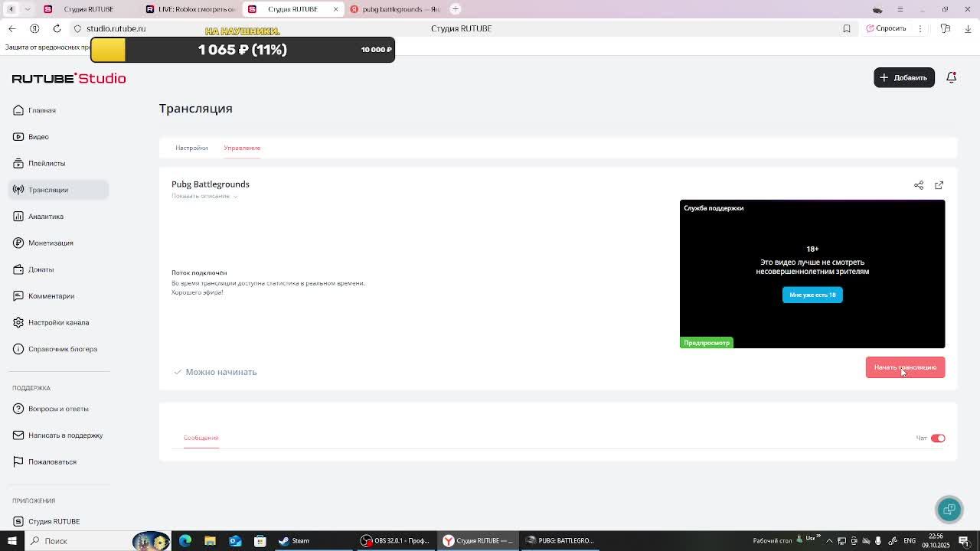Screen dimensions: 980x551
Task: Click the RUTUBE Studio logo
Action: coord(69,78)
